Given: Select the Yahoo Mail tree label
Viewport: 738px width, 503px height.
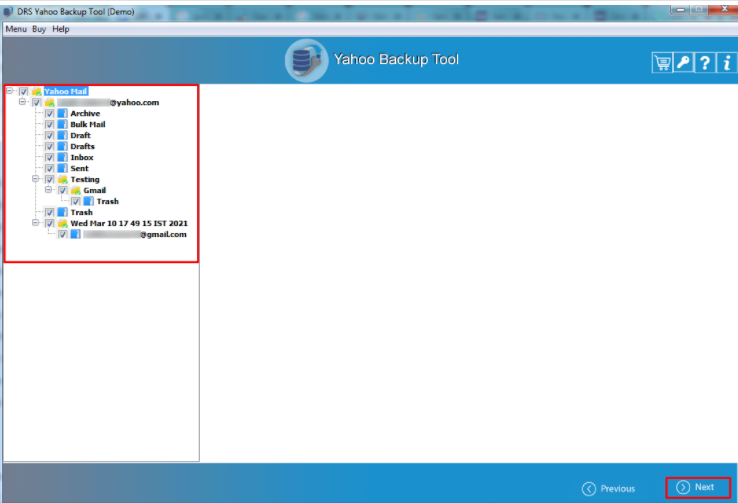Looking at the screenshot, I should 66,91.
